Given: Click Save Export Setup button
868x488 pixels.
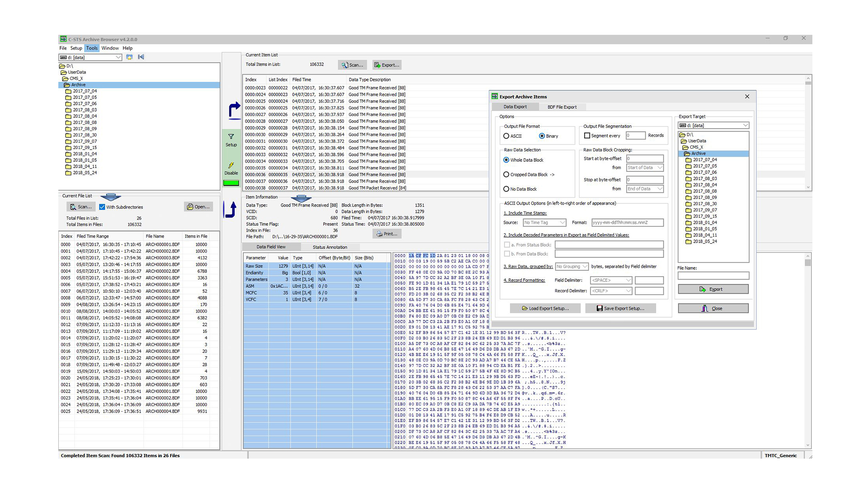Looking at the screenshot, I should 620,309.
